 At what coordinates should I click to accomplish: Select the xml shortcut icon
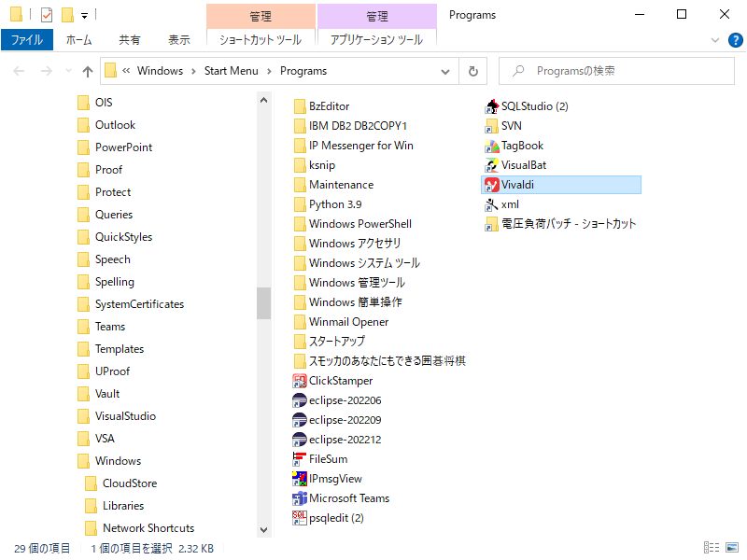[x=491, y=204]
